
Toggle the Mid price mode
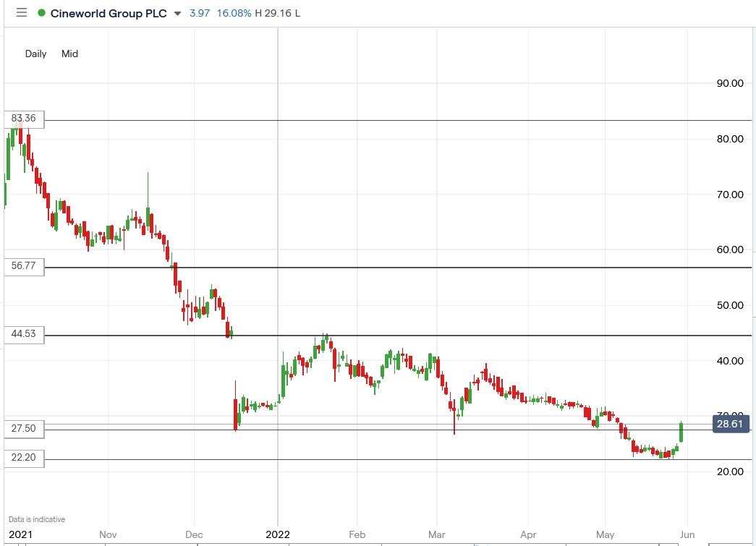(69, 54)
